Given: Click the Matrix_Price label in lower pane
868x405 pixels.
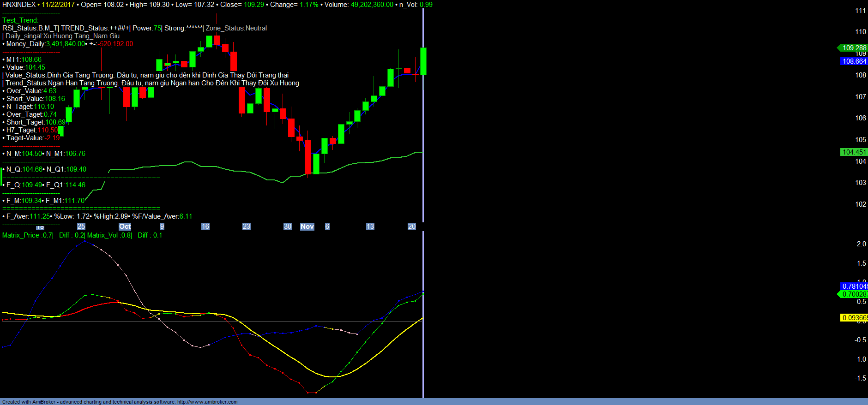Looking at the screenshot, I should (21, 235).
